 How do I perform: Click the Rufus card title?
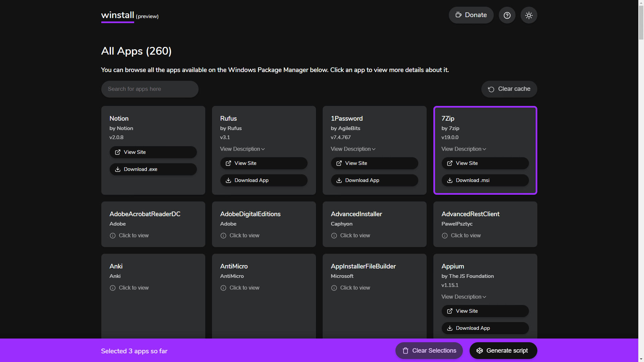tap(228, 118)
